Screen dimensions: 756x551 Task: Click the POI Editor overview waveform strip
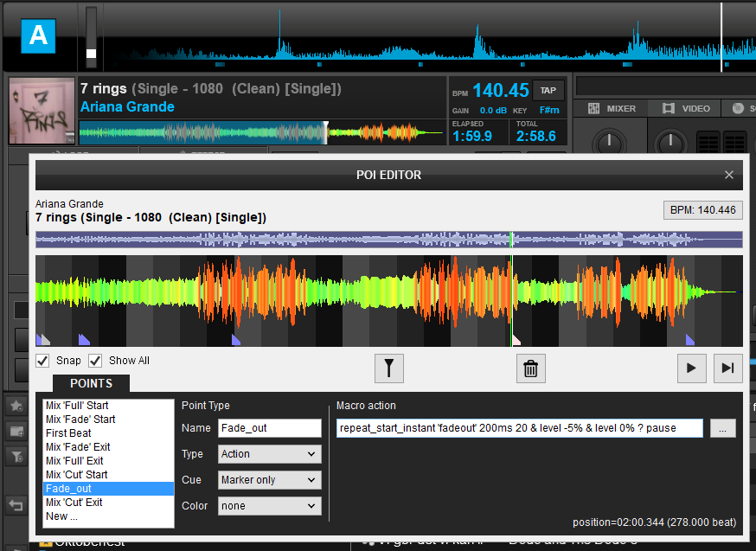pos(389,240)
